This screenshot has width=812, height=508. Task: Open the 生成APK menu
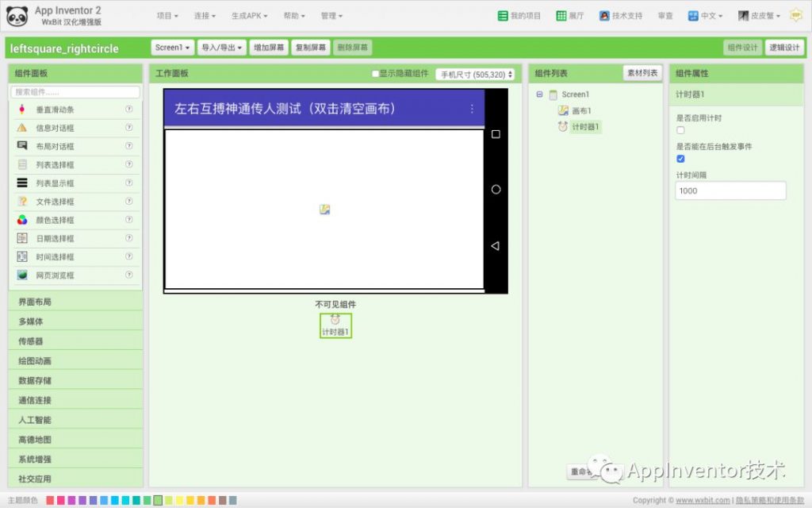pyautogui.click(x=247, y=15)
